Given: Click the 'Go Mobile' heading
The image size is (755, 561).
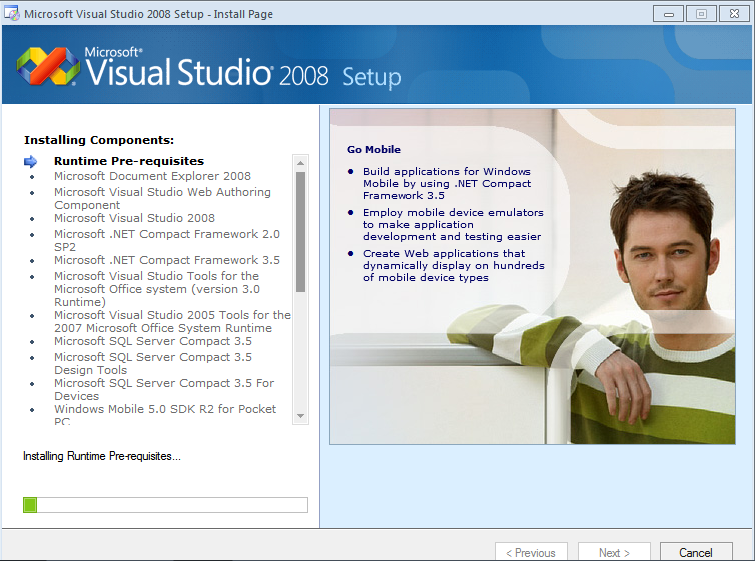Looking at the screenshot, I should click(374, 149).
